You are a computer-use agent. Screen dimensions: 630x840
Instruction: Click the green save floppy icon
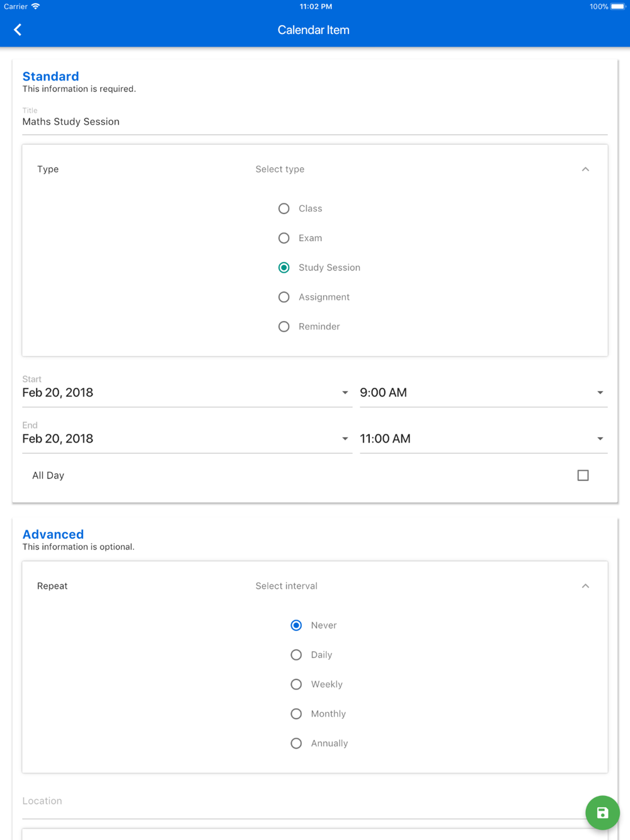[602, 812]
